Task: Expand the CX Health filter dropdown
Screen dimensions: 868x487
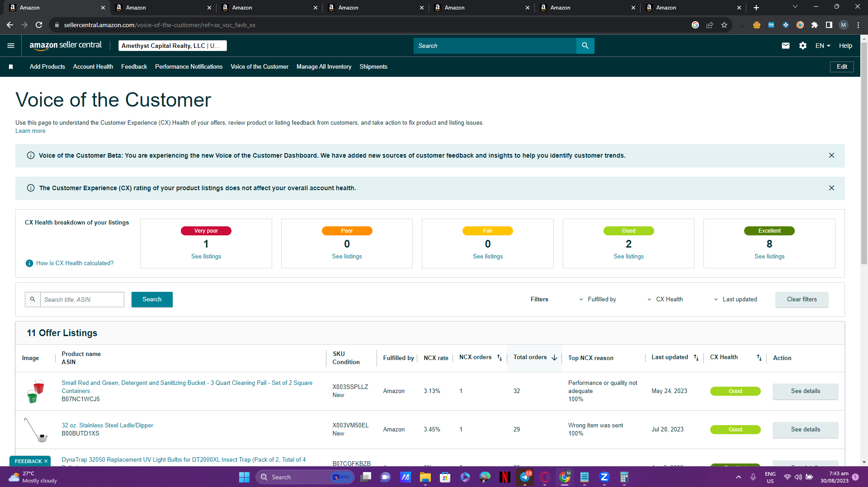Action: (665, 300)
